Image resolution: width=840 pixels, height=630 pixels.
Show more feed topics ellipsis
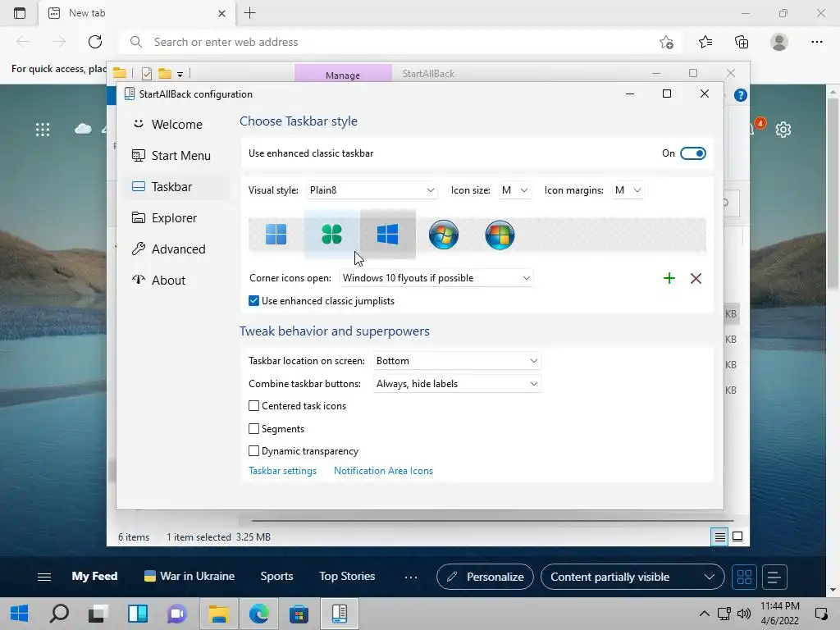411,577
